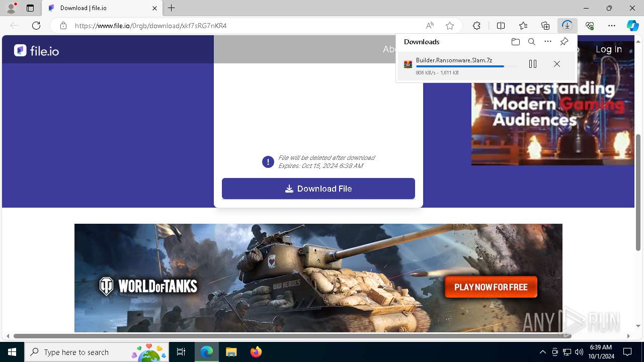644x362 pixels.
Task: Pause the Builder.Ransomware.Slam.7z download
Action: [533, 64]
